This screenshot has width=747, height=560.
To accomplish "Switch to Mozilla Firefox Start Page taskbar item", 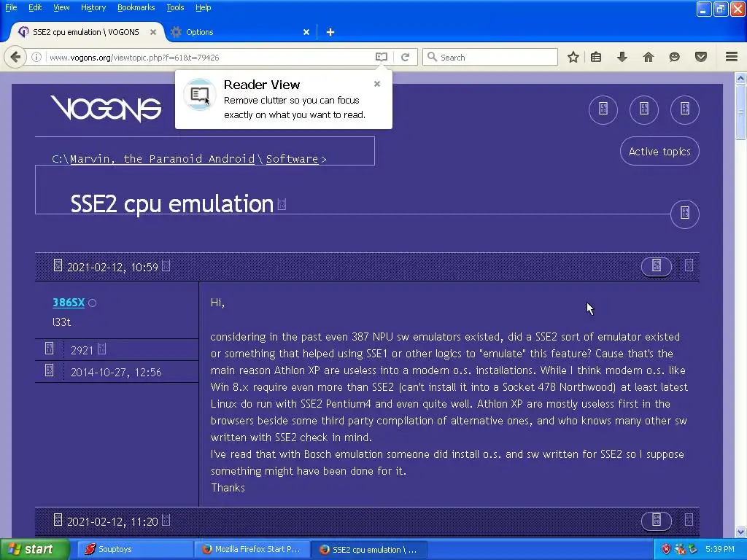I will [252, 549].
